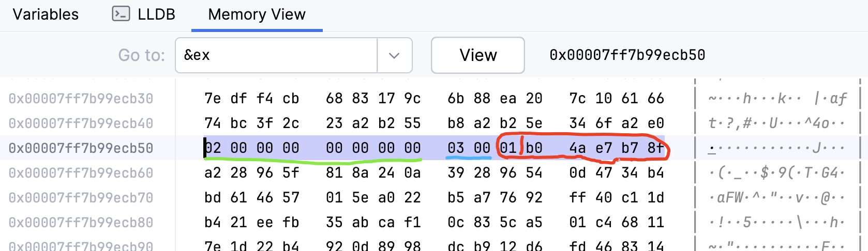868x251 pixels.
Task: Expand the Go to address dropdown arrow
Action: [394, 55]
